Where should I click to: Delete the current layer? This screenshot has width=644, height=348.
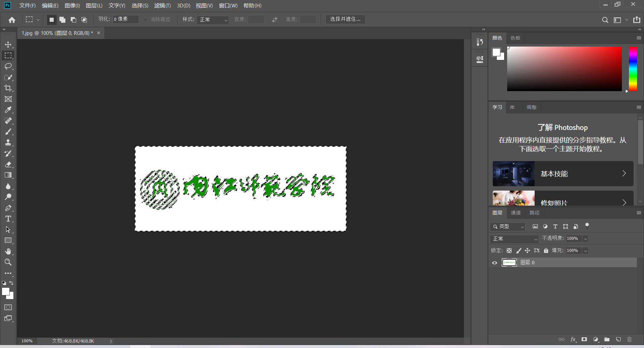click(629, 339)
